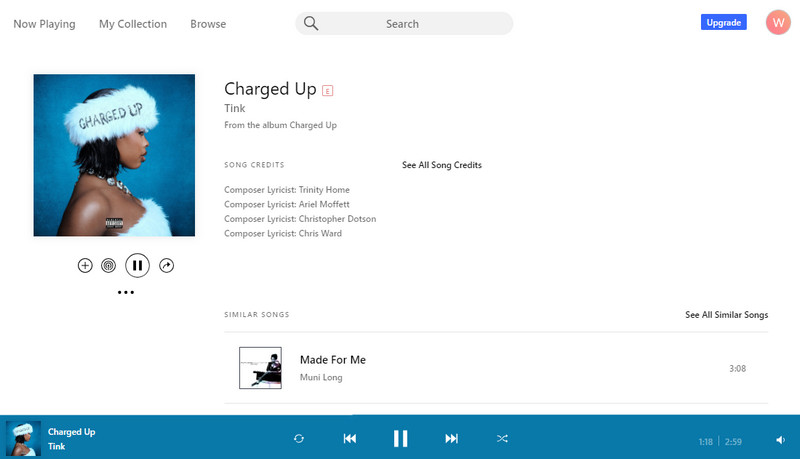Click Charged Up title in player bar
Viewport: 800px width, 459px height.
click(x=71, y=431)
